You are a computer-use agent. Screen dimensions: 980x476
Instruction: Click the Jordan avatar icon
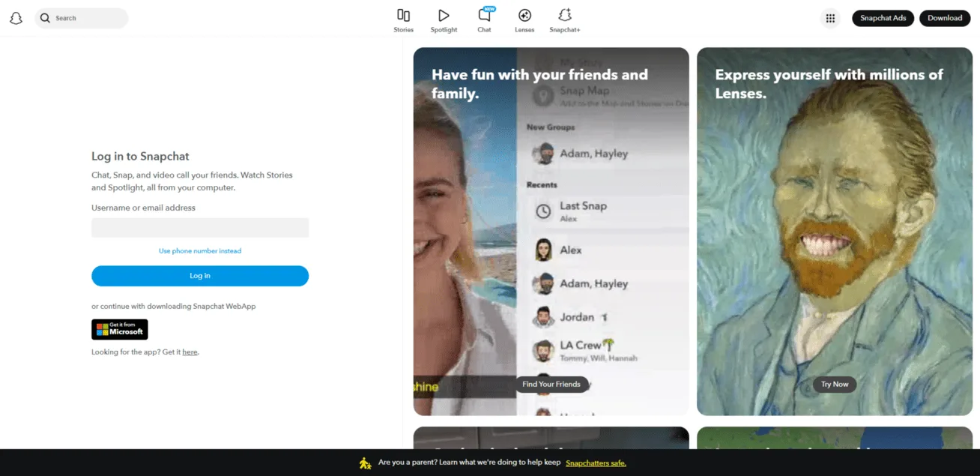[x=543, y=317]
